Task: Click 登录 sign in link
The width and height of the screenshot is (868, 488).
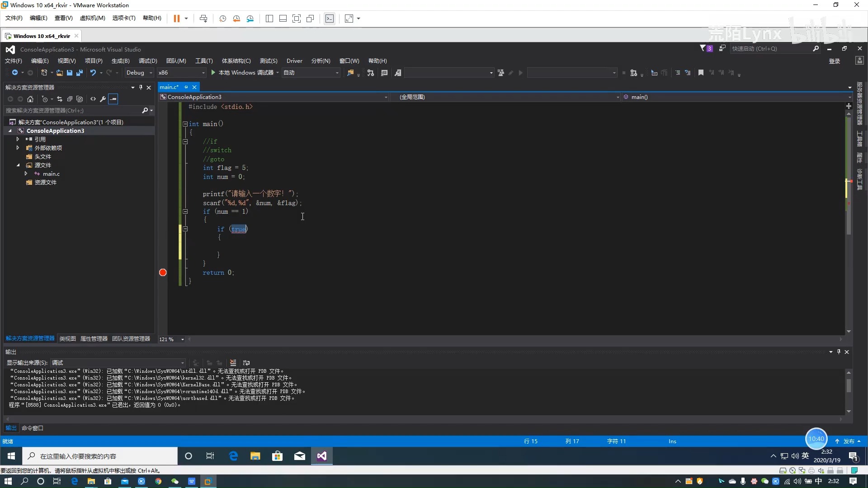Action: pos(835,61)
